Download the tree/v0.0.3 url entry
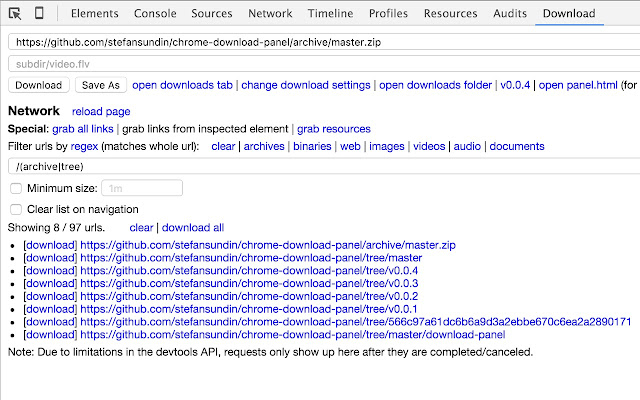The height and width of the screenshot is (400, 640). pos(50,283)
